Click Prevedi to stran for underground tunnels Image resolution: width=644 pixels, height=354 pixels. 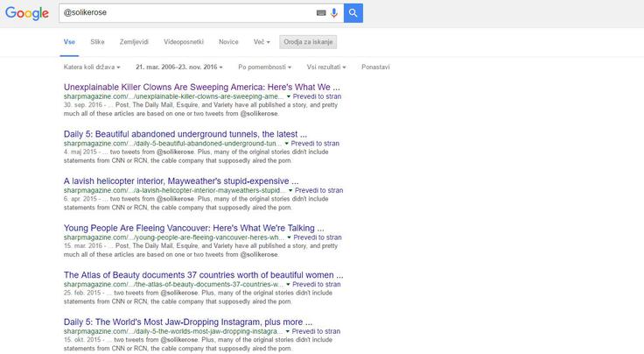tap(315, 143)
